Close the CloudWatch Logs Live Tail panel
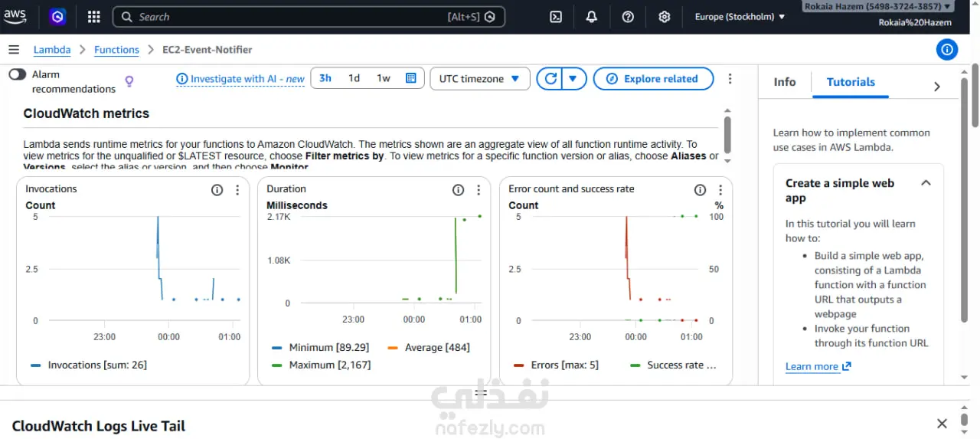Viewport: 980px width, 439px height. pos(942,424)
